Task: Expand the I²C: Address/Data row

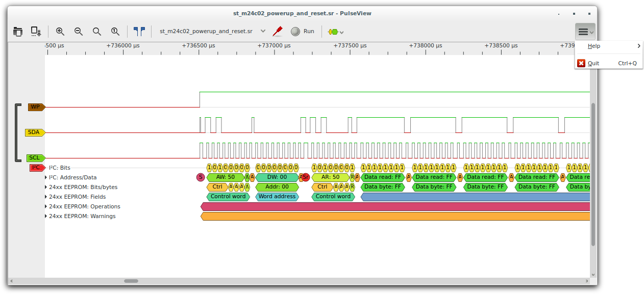Action: coord(46,178)
